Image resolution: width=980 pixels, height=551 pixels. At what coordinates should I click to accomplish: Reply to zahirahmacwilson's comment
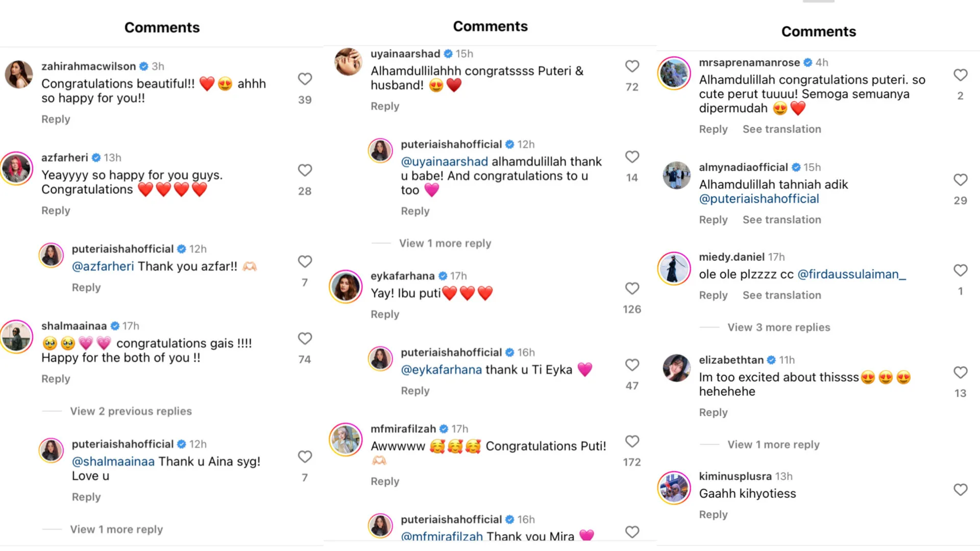pyautogui.click(x=56, y=119)
